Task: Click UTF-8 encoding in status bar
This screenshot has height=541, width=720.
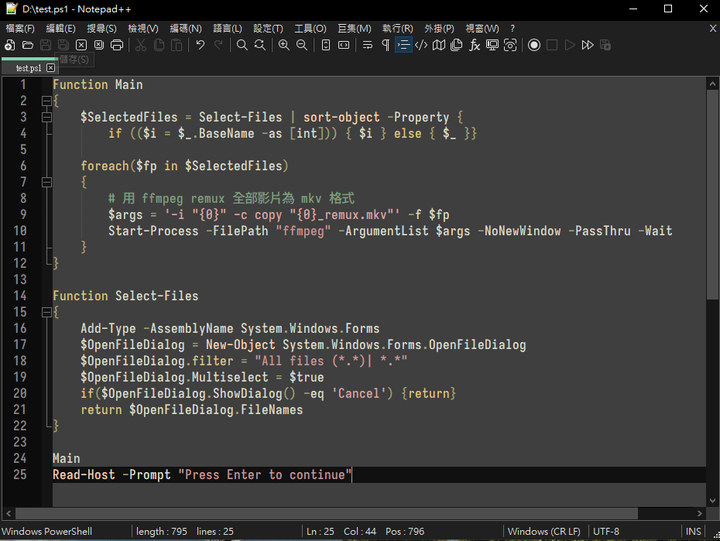Action: point(606,531)
